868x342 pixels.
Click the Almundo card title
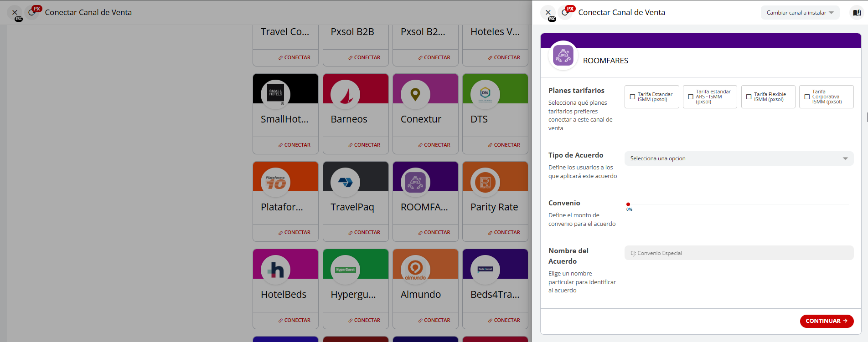coord(421,295)
